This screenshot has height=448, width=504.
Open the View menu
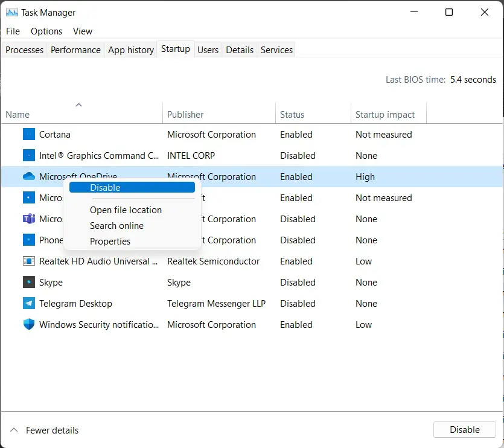(83, 31)
